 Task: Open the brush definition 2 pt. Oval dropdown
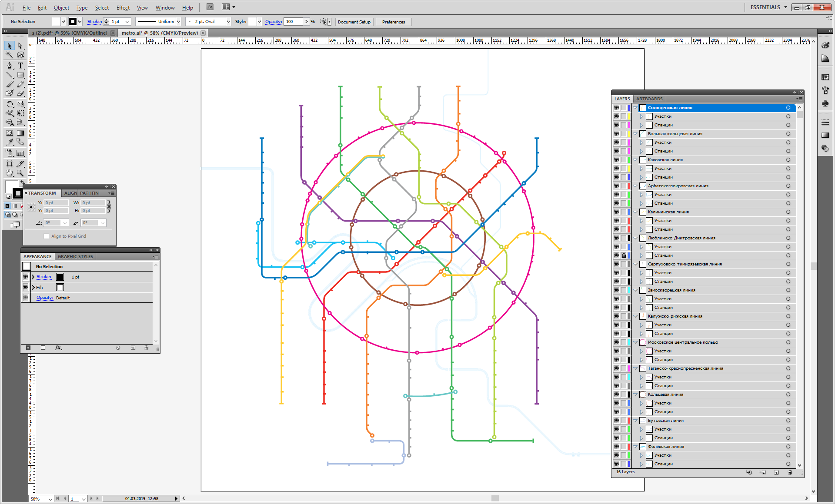click(x=228, y=22)
